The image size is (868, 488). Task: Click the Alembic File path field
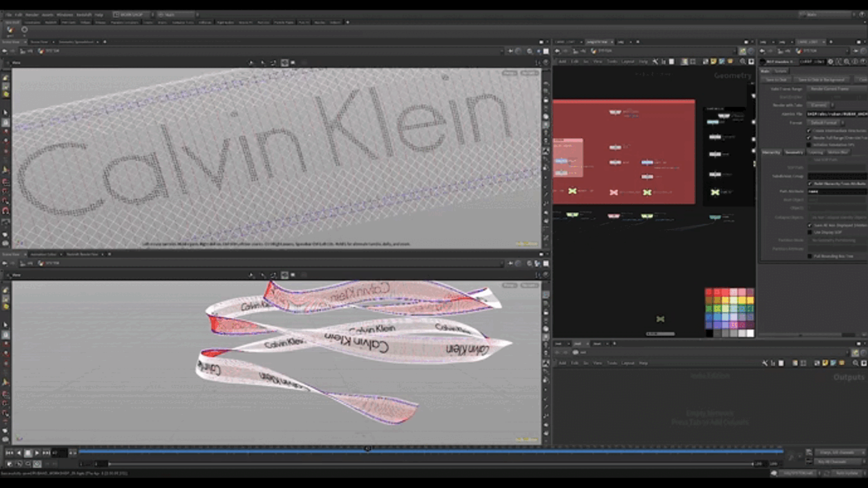837,114
